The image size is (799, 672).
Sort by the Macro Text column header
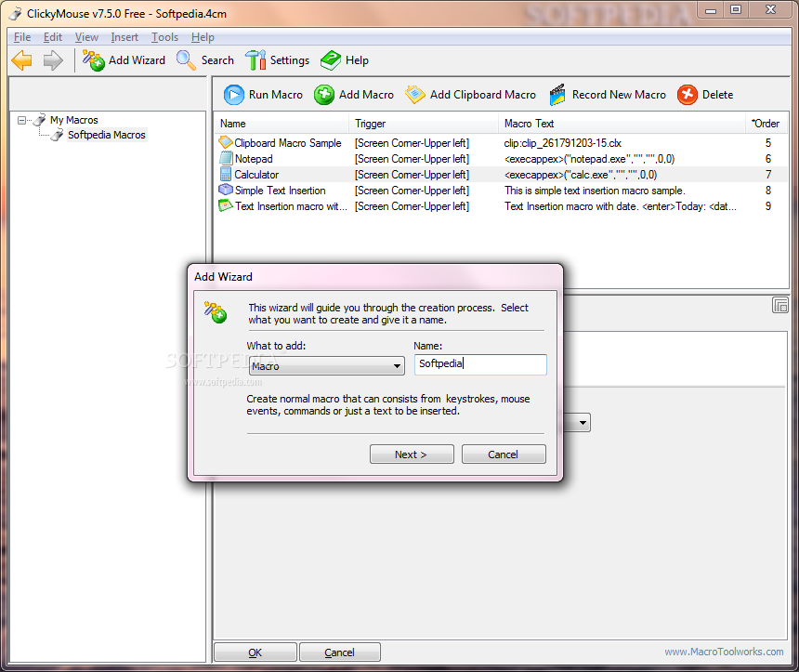coord(622,124)
